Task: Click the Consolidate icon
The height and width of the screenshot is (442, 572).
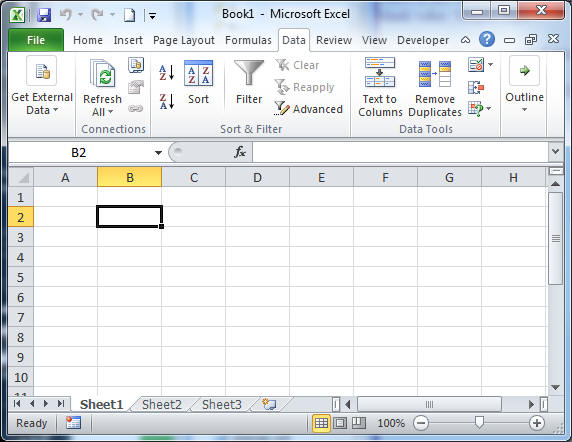Action: click(476, 88)
